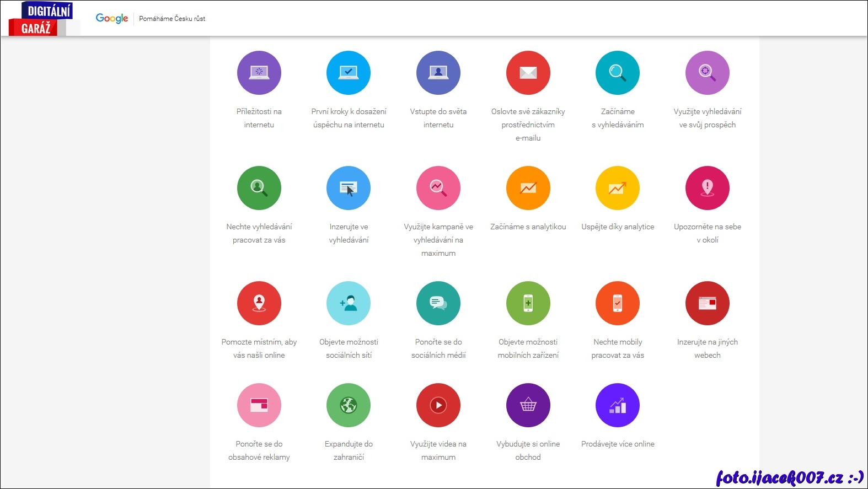The width and height of the screenshot is (868, 489).
Task: Open the red play button video icon
Action: pos(438,405)
